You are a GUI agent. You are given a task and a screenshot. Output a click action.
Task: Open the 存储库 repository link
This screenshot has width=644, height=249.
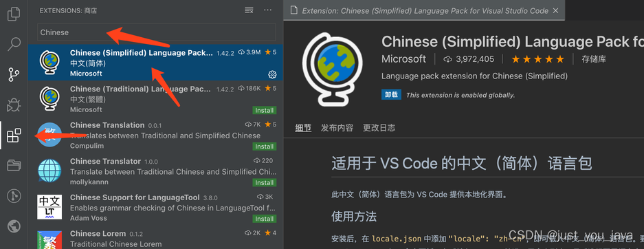[593, 59]
